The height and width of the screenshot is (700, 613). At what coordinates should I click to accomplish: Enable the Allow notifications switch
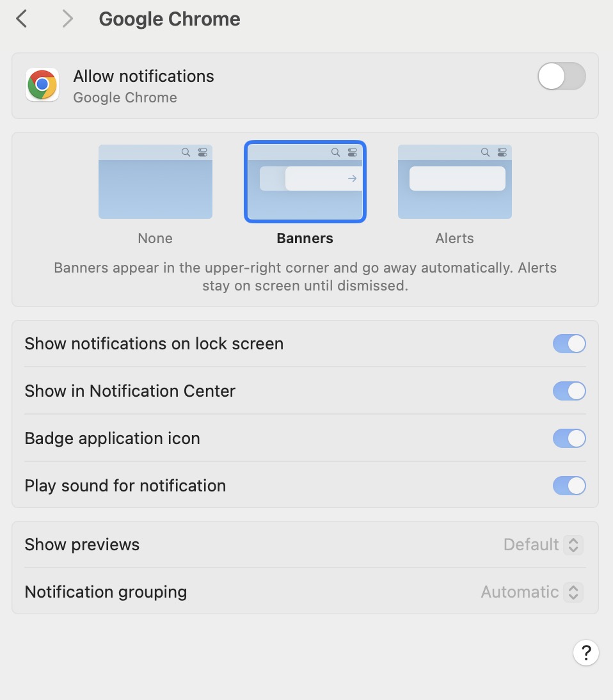tap(562, 76)
